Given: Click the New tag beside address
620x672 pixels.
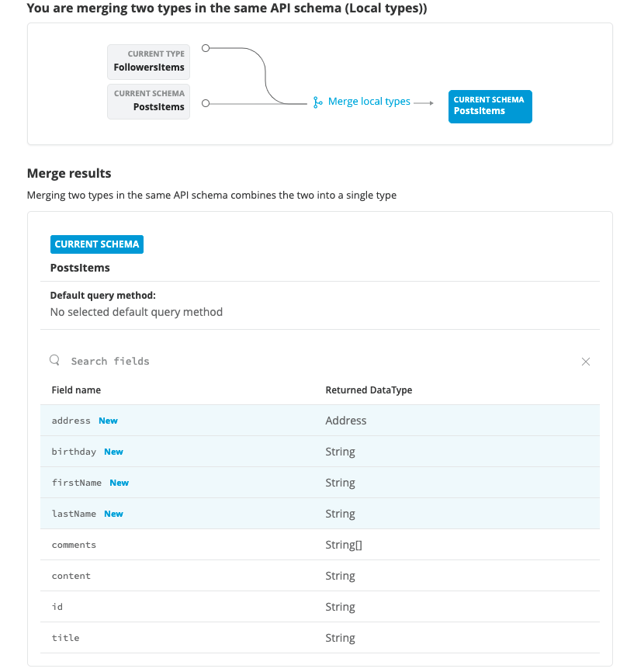Looking at the screenshot, I should tap(108, 421).
